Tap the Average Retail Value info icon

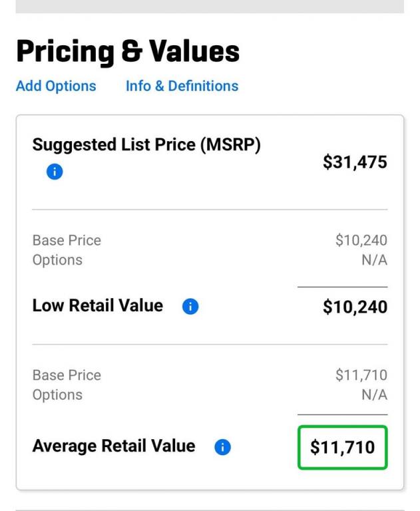pyautogui.click(x=222, y=447)
